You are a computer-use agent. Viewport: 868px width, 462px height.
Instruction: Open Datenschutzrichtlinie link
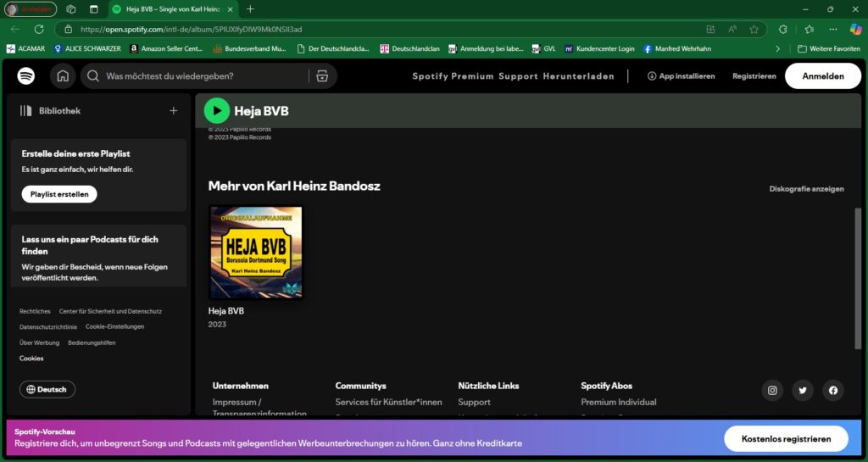(x=48, y=327)
